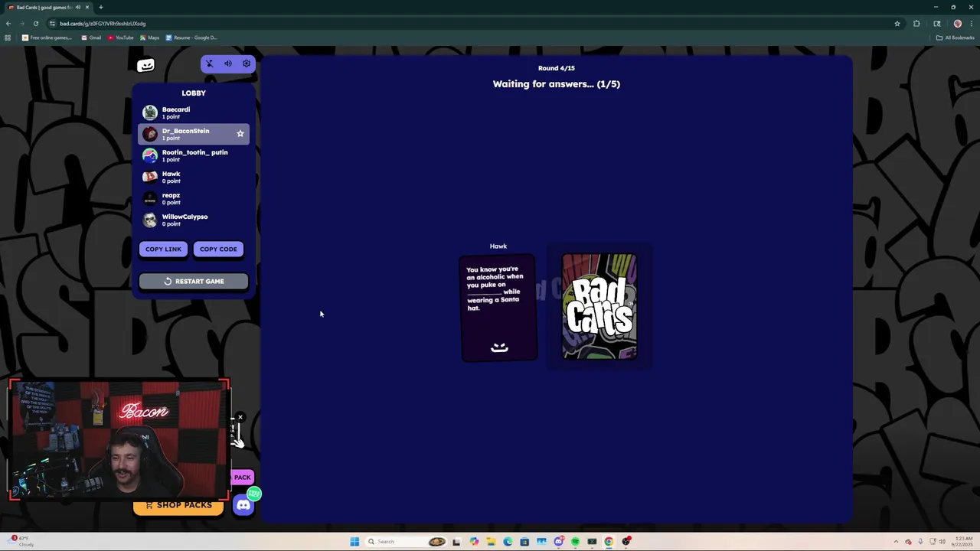
Task: Click the Bad Cards smiley logo
Action: tap(145, 65)
